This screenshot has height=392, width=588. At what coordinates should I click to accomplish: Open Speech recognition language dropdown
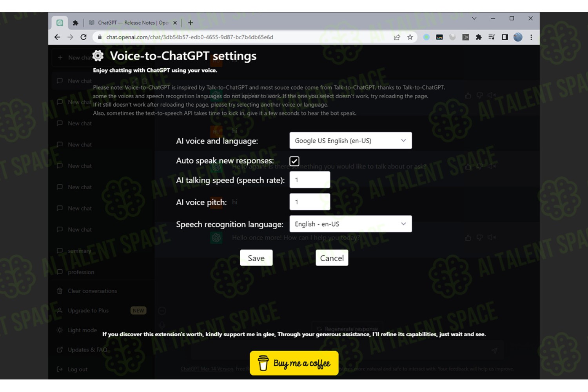[x=350, y=224]
